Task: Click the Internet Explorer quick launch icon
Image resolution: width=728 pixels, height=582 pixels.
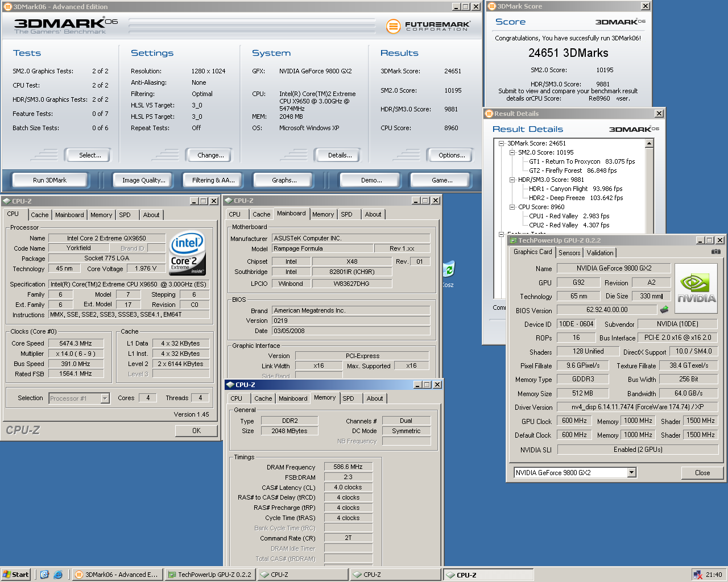Action: [x=58, y=575]
